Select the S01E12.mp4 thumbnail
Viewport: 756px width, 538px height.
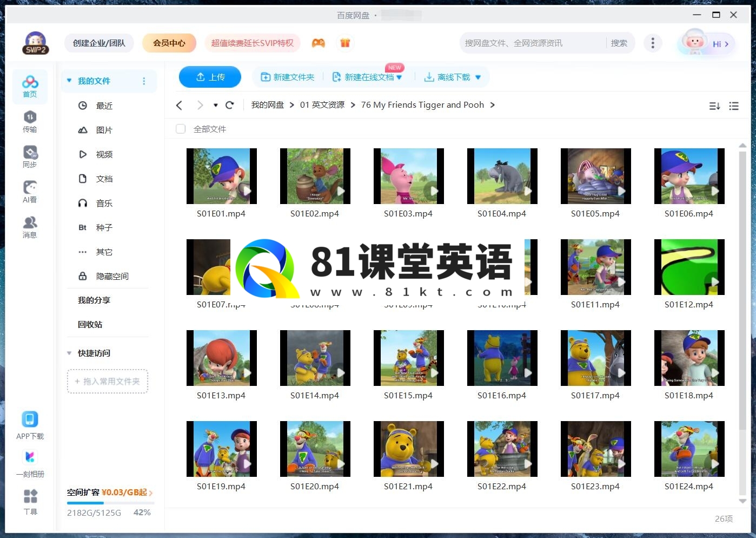coord(689,267)
